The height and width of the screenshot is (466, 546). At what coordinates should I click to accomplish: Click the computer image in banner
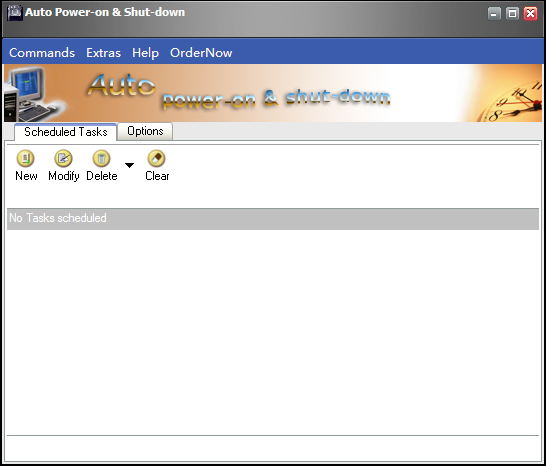click(32, 94)
